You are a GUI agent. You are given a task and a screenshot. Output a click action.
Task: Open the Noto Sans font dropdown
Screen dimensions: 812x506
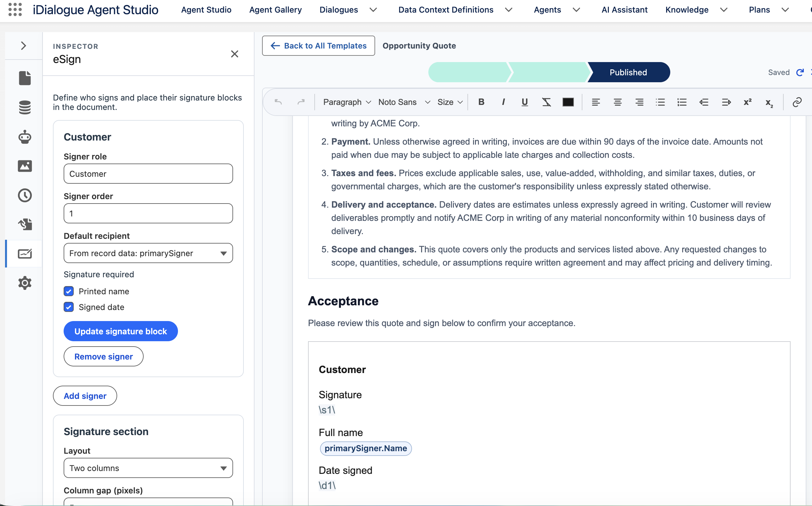pos(404,102)
